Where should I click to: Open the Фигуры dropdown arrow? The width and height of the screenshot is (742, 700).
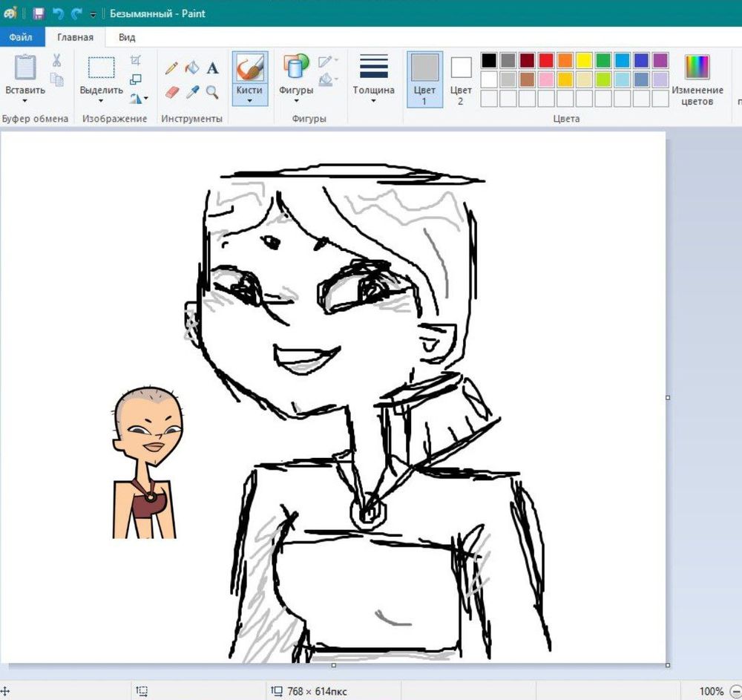(x=296, y=101)
